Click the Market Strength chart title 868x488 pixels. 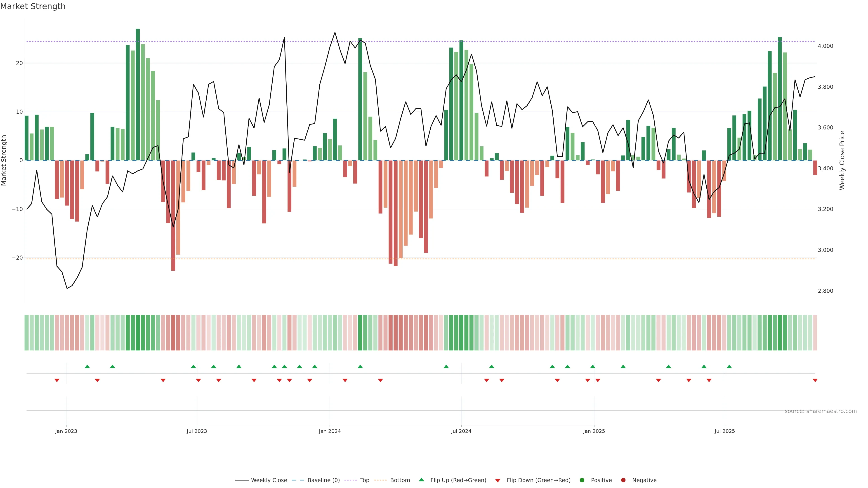33,6
